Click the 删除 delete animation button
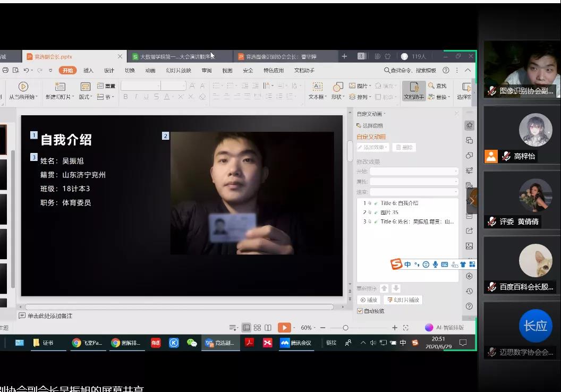The image size is (561, 392). tap(404, 147)
